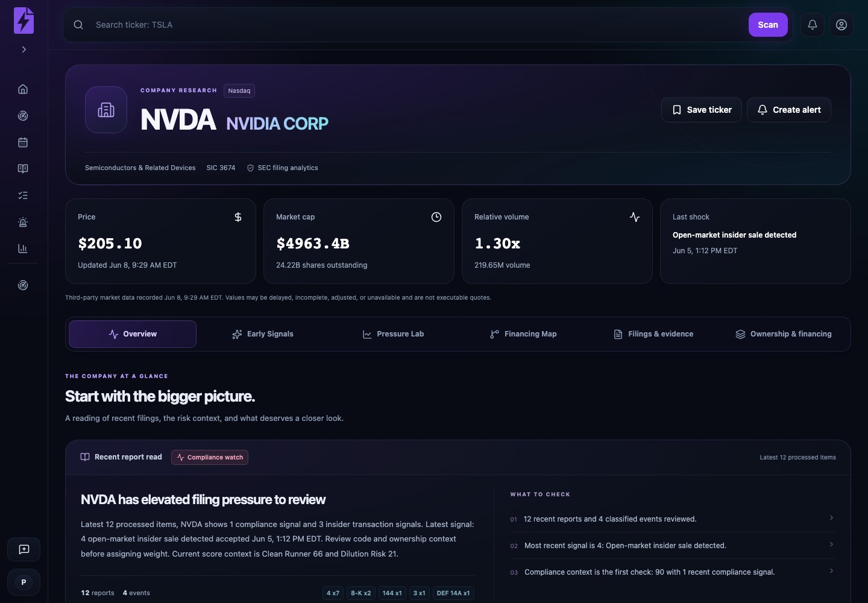868x603 pixels.
Task: Open the open-book icon in the sidebar
Action: (23, 169)
